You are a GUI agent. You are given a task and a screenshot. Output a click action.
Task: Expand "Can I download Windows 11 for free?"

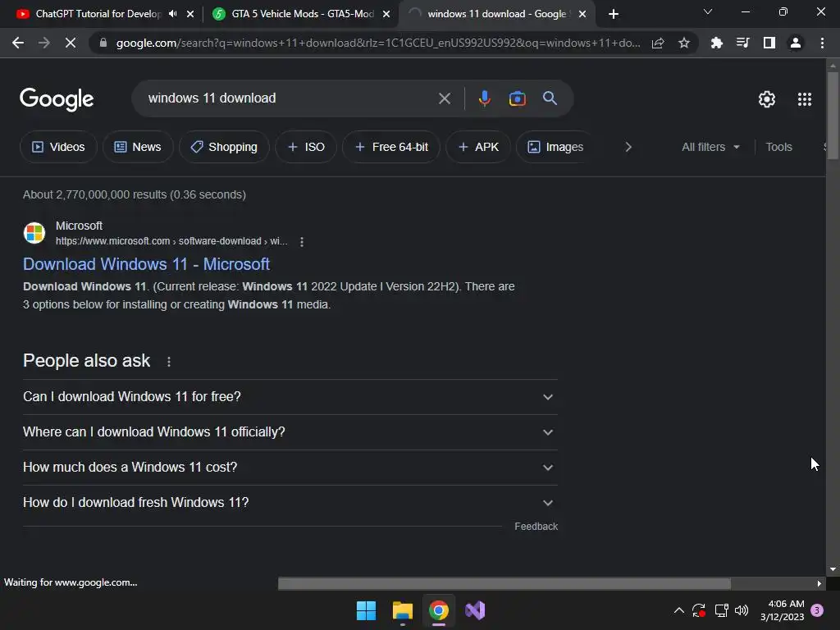pyautogui.click(x=290, y=397)
